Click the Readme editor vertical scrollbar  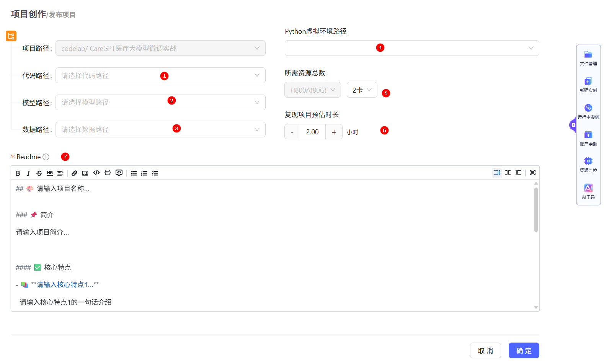[x=536, y=210]
